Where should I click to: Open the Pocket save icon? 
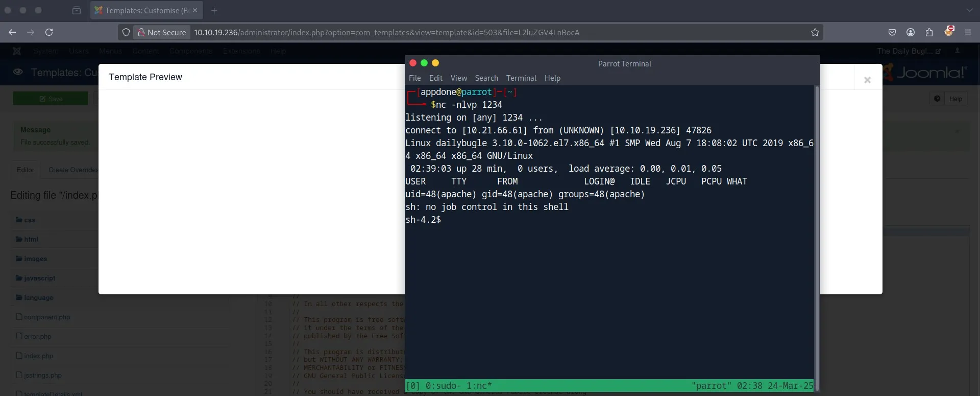point(892,32)
